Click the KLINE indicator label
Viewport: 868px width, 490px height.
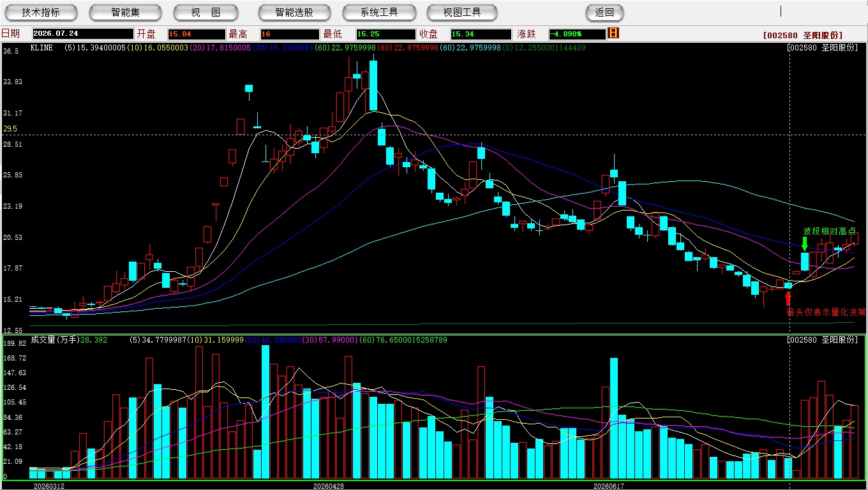tap(41, 48)
